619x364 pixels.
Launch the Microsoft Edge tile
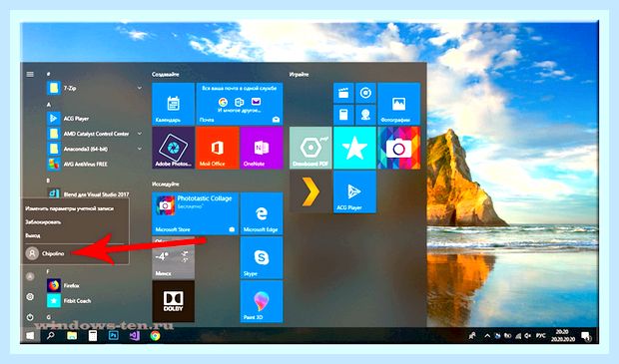tap(262, 213)
